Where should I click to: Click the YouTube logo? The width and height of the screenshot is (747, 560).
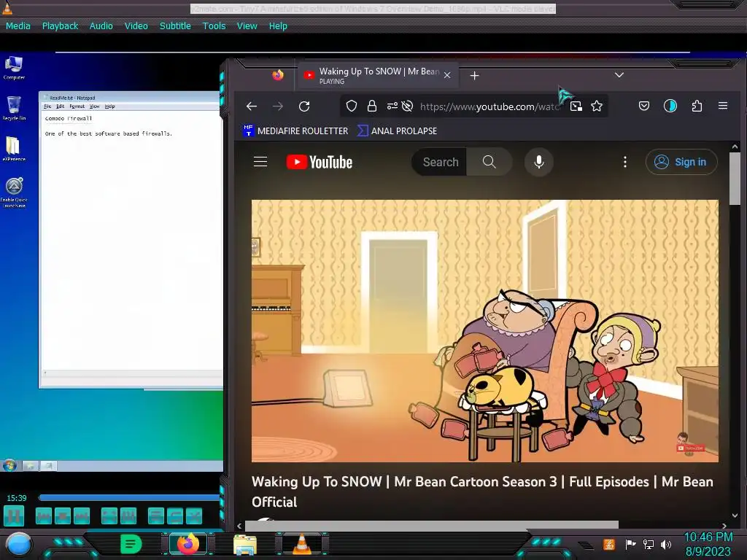pyautogui.click(x=320, y=162)
